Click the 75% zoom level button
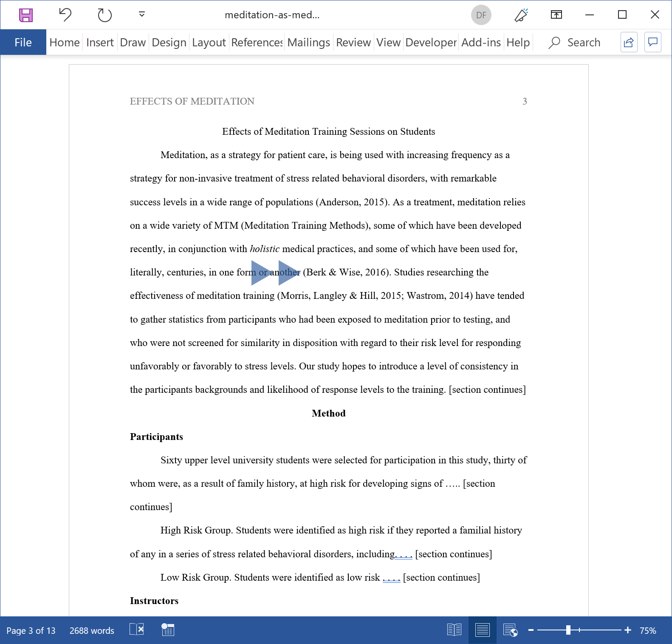The image size is (672, 644). (647, 630)
